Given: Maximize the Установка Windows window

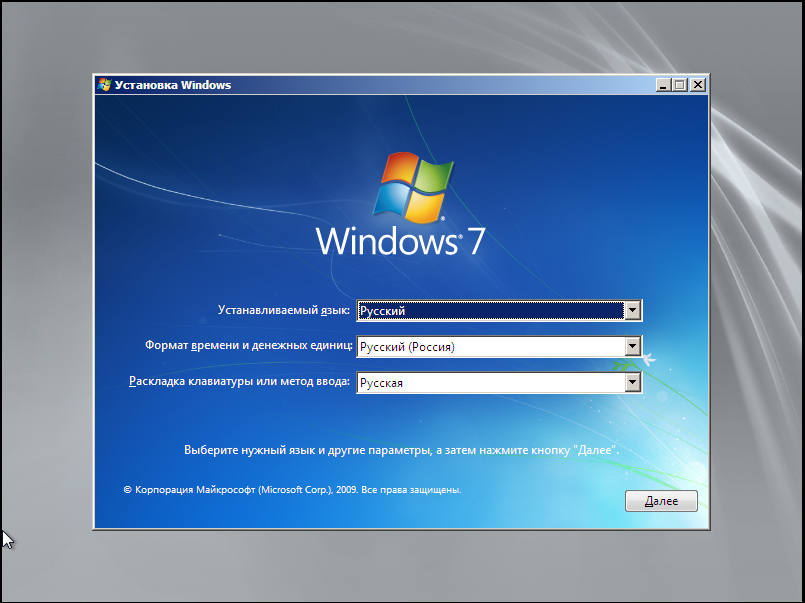Looking at the screenshot, I should pyautogui.click(x=680, y=85).
